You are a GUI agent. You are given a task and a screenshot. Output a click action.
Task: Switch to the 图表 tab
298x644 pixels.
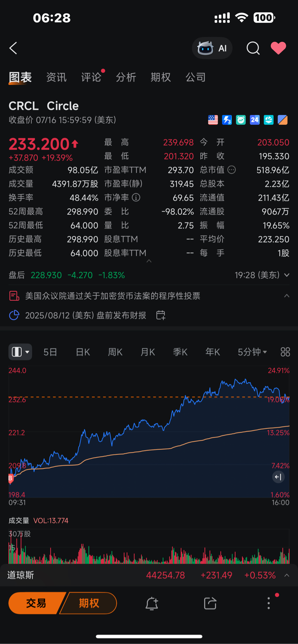point(20,77)
